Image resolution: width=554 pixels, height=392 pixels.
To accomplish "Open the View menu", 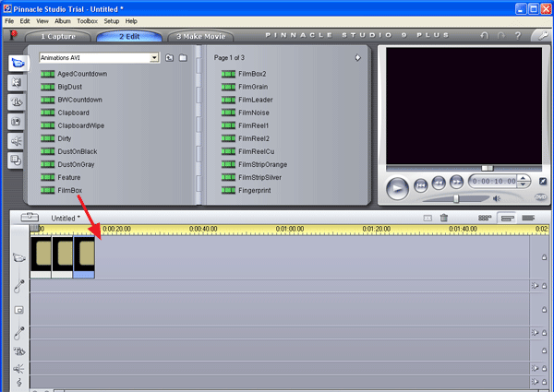I will point(42,21).
